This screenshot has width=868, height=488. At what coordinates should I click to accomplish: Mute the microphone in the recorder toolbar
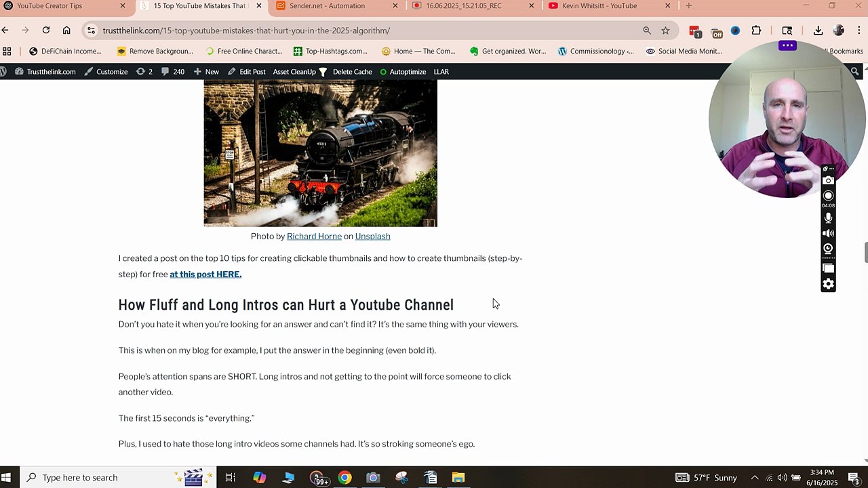[828, 218]
